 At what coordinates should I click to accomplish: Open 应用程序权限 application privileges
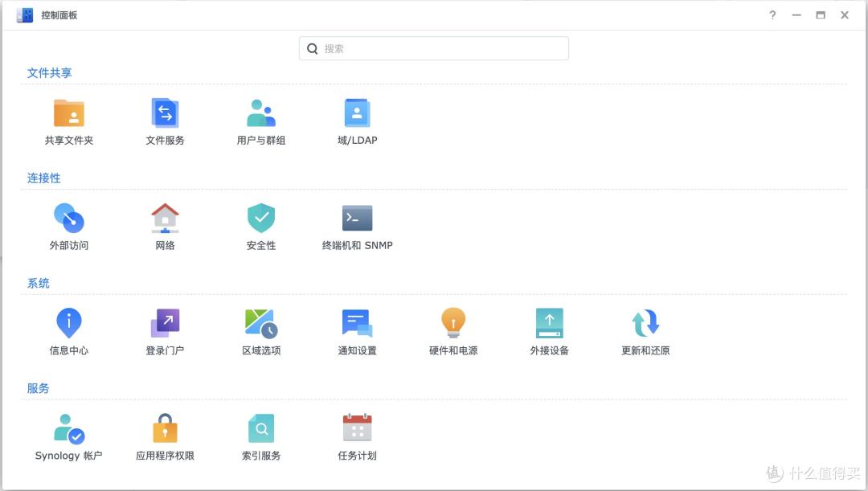tap(165, 428)
